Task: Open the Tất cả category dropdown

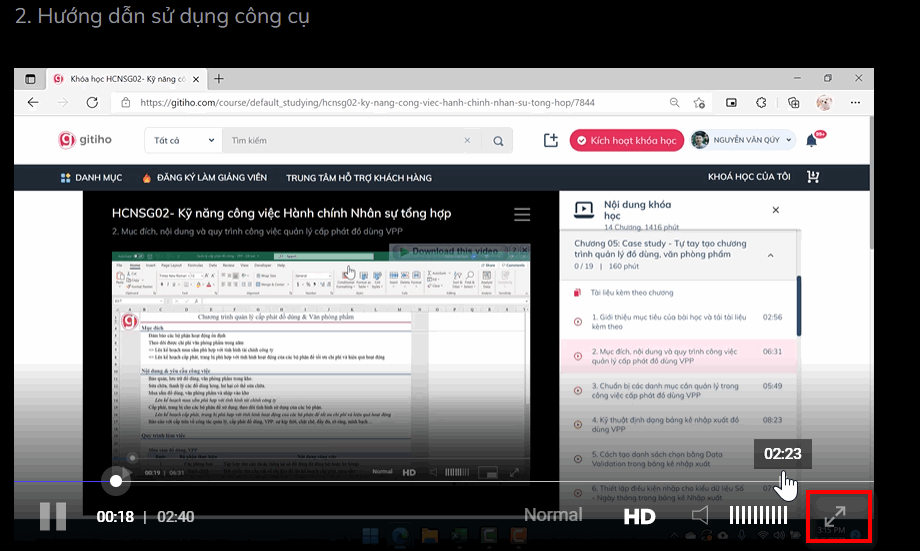Action: [184, 140]
